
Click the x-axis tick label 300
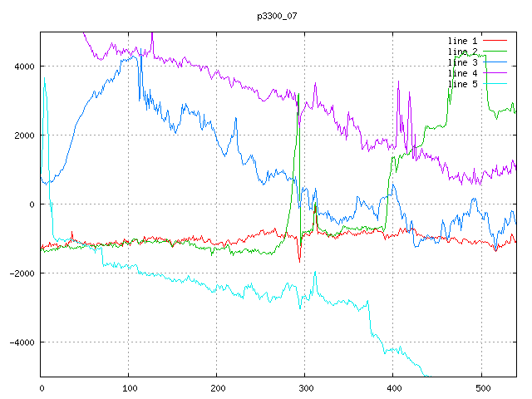(304, 387)
